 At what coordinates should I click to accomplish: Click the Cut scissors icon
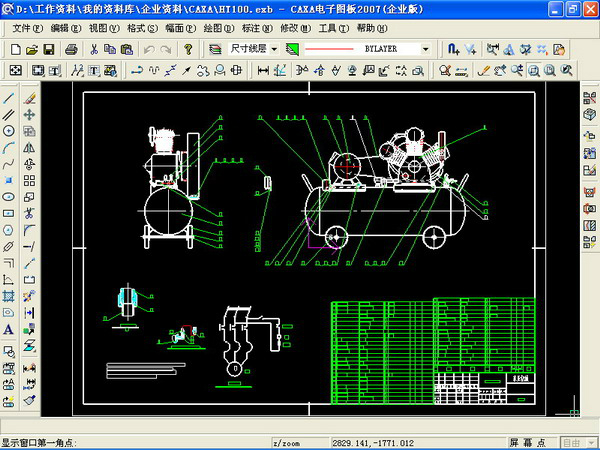pos(94,48)
